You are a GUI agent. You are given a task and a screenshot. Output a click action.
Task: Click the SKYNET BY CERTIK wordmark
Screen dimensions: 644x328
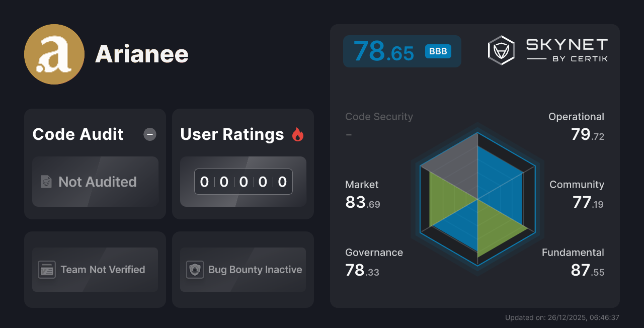click(566, 50)
